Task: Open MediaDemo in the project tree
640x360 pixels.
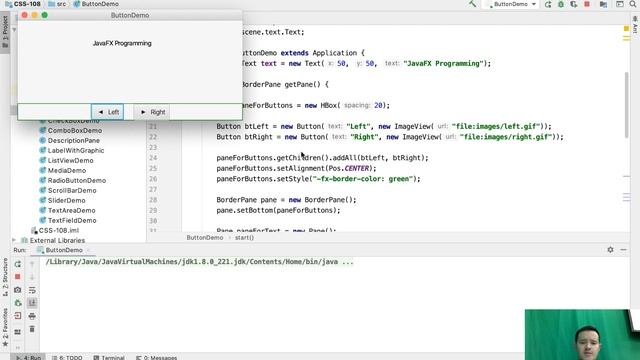Action: pyautogui.click(x=67, y=171)
